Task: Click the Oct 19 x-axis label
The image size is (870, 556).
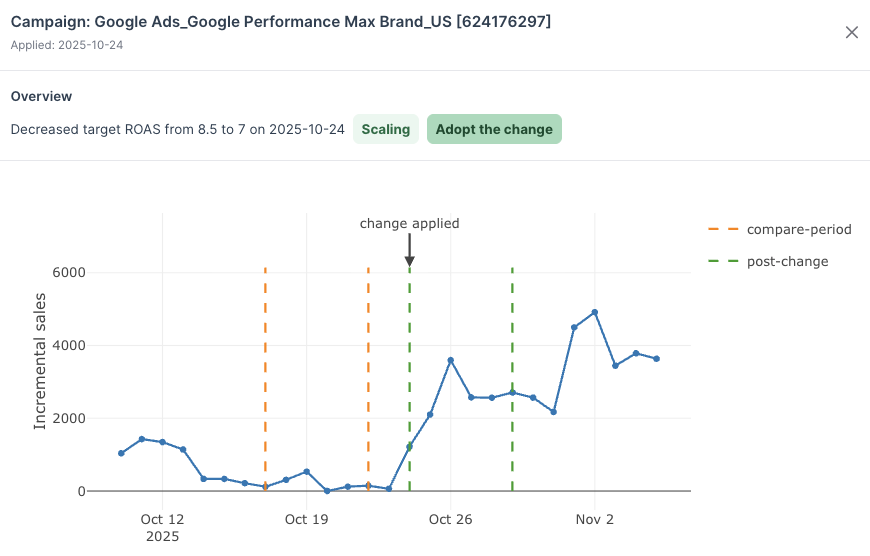Action: point(307,519)
